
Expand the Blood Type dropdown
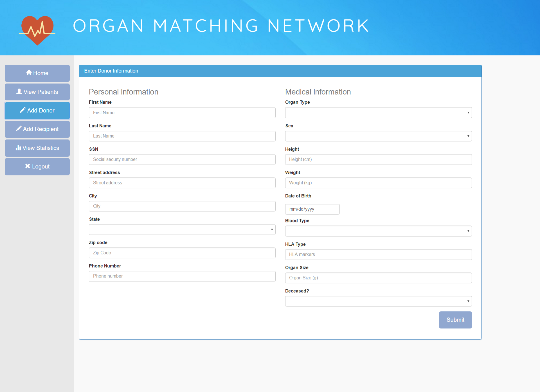378,231
